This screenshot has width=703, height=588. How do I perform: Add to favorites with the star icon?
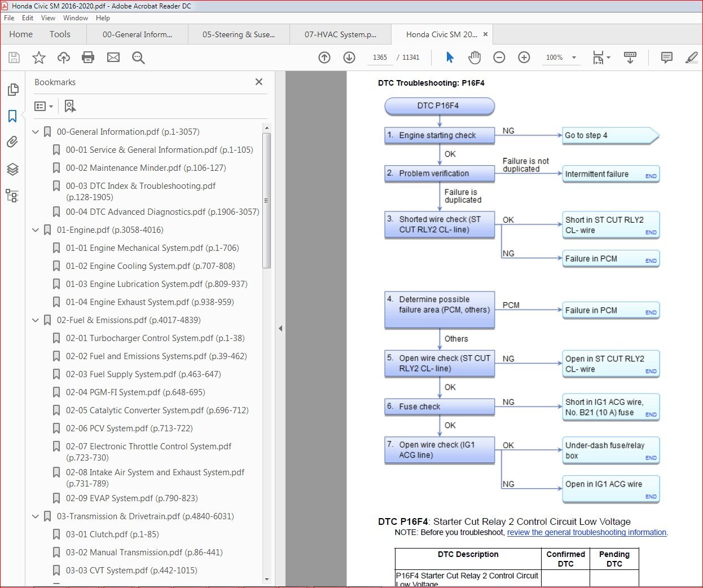point(39,58)
